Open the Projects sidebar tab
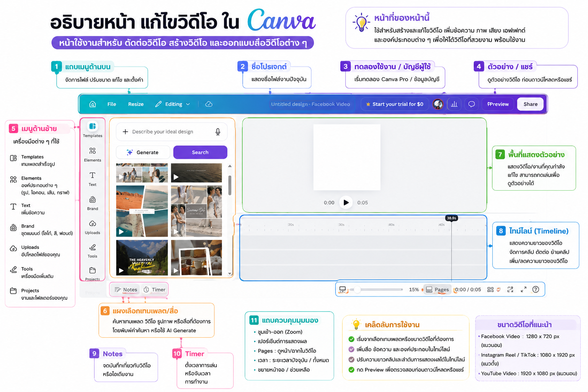The image size is (588, 392). click(93, 274)
